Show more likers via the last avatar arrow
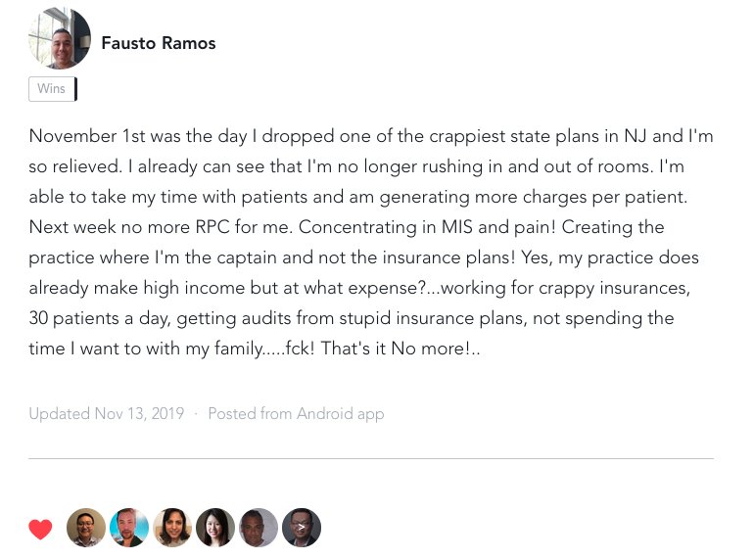754x560 pixels. point(302,528)
